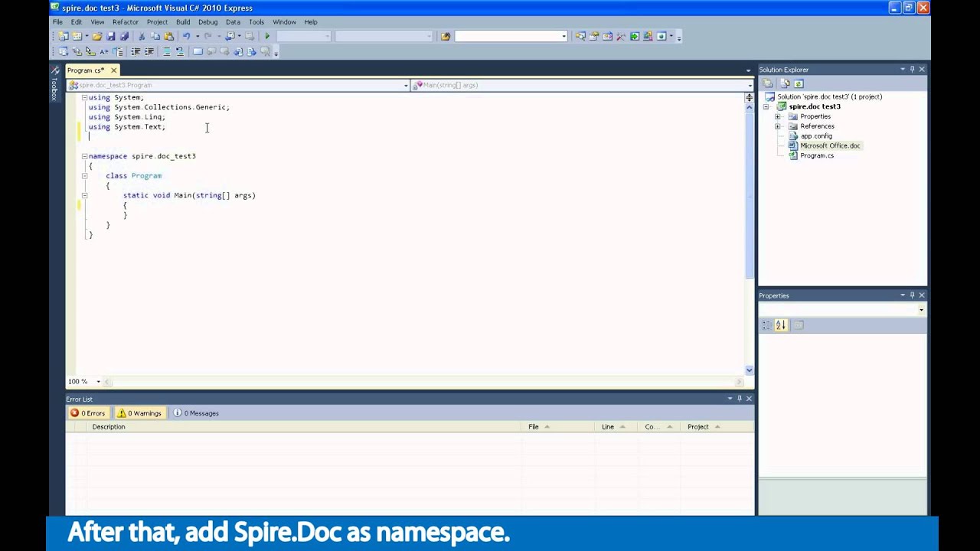The width and height of the screenshot is (980, 551).
Task: Toggle a bookmark with the bookmark icon
Action: [x=198, y=51]
